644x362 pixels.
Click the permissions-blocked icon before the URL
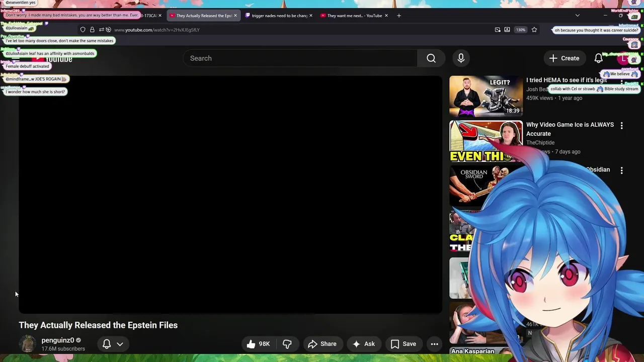(109, 30)
